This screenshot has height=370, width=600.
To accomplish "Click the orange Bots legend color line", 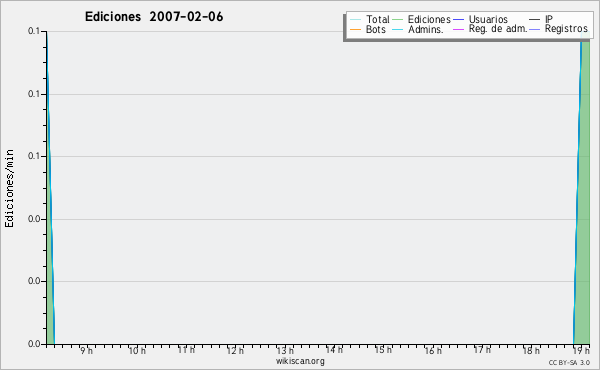I will (x=355, y=29).
